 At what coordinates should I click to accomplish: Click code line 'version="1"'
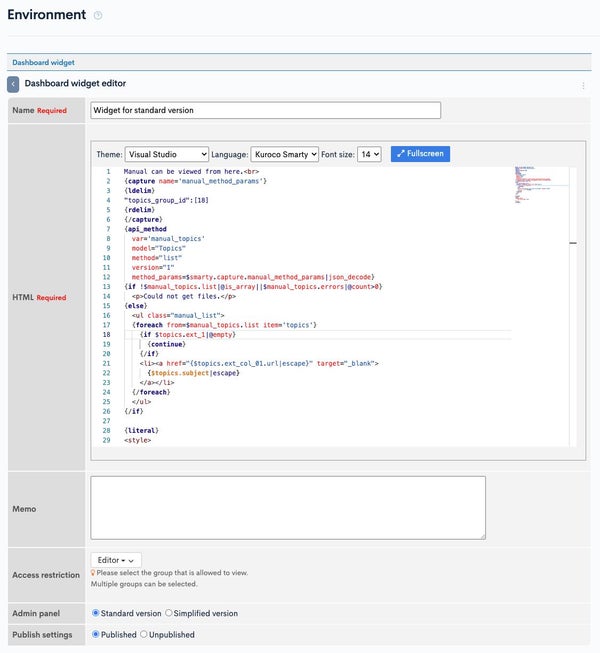tap(153, 267)
